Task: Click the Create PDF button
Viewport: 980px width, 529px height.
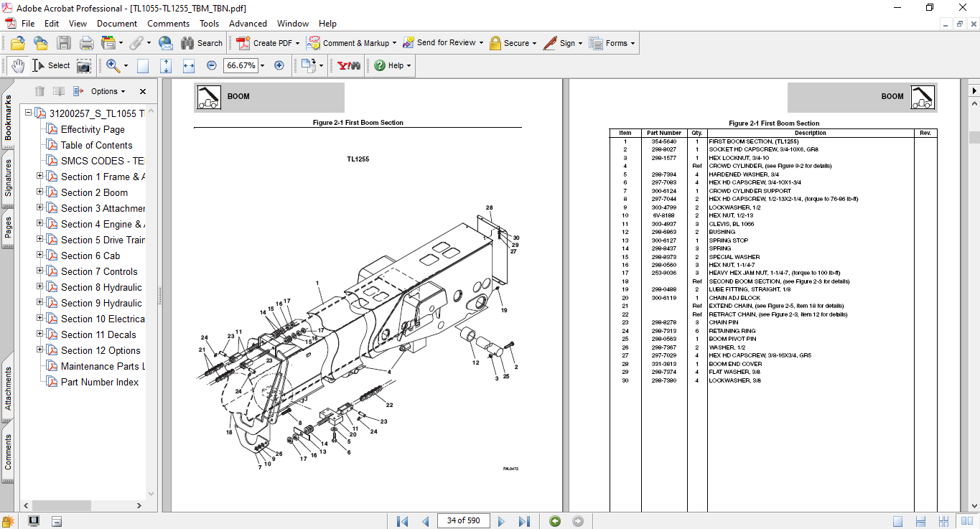Action: point(266,43)
